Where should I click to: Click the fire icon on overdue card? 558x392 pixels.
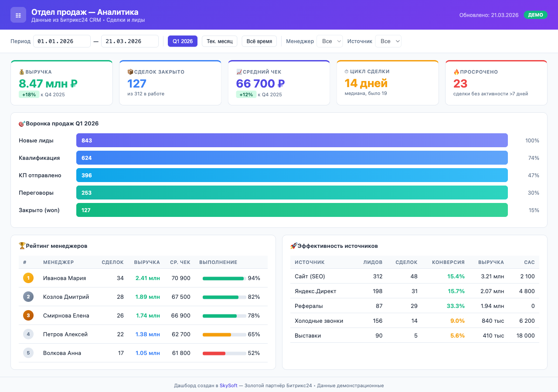pyautogui.click(x=456, y=72)
